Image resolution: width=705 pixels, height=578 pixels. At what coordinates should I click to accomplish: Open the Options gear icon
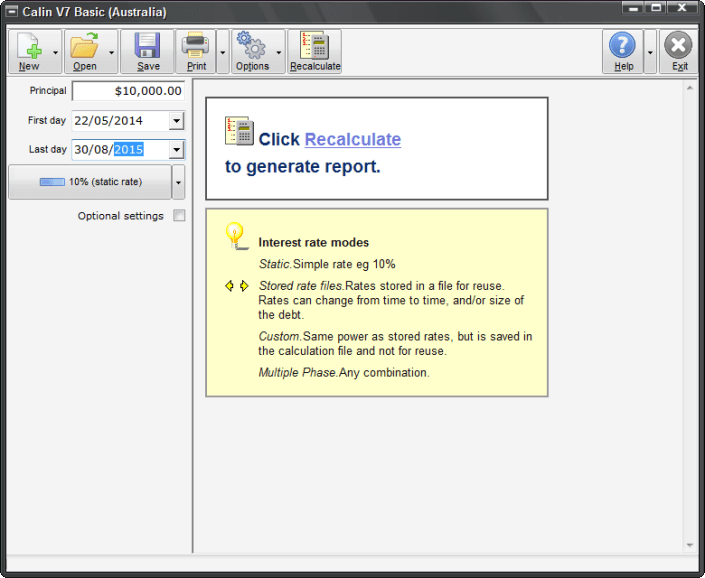coord(251,45)
